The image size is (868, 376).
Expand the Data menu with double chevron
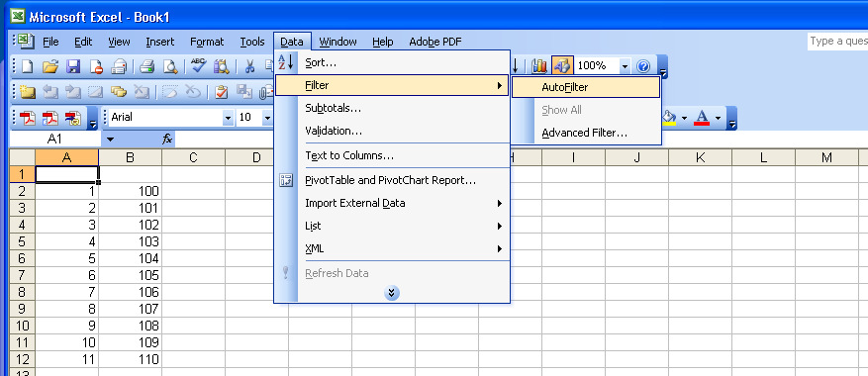pyautogui.click(x=391, y=293)
